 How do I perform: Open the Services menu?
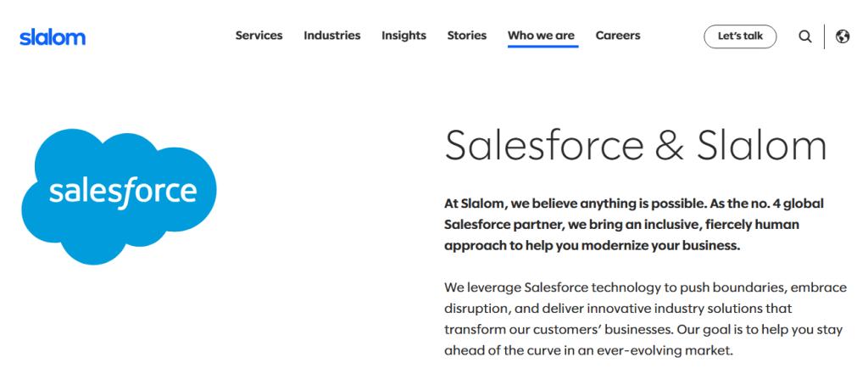tap(259, 36)
